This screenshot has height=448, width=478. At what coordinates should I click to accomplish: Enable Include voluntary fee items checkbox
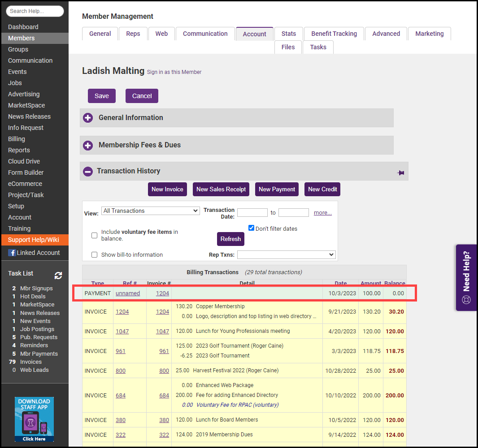94,235
